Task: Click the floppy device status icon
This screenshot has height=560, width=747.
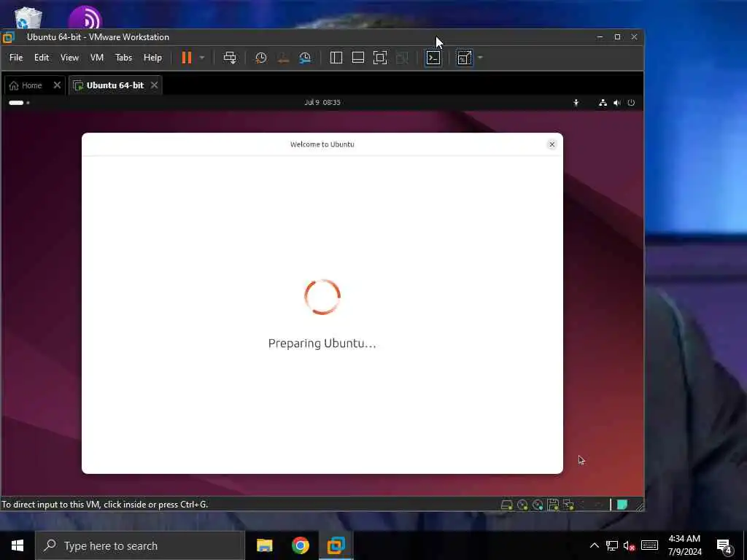Action: (553, 505)
